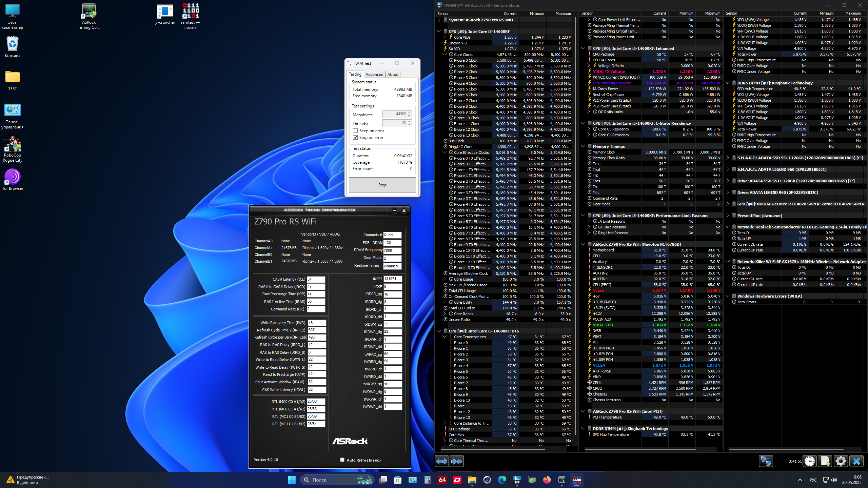Click Sensor column header in first panel
This screenshot has width=868, height=488.
point(443,14)
